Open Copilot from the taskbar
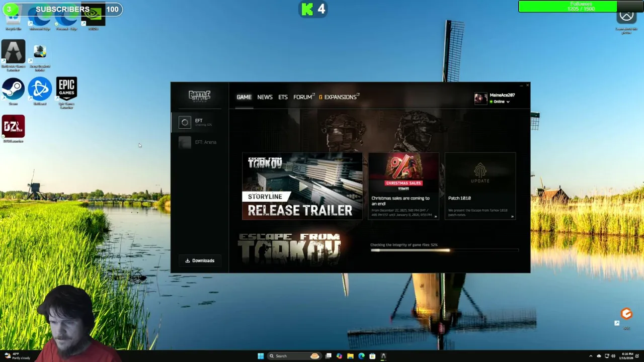 pyautogui.click(x=339, y=356)
